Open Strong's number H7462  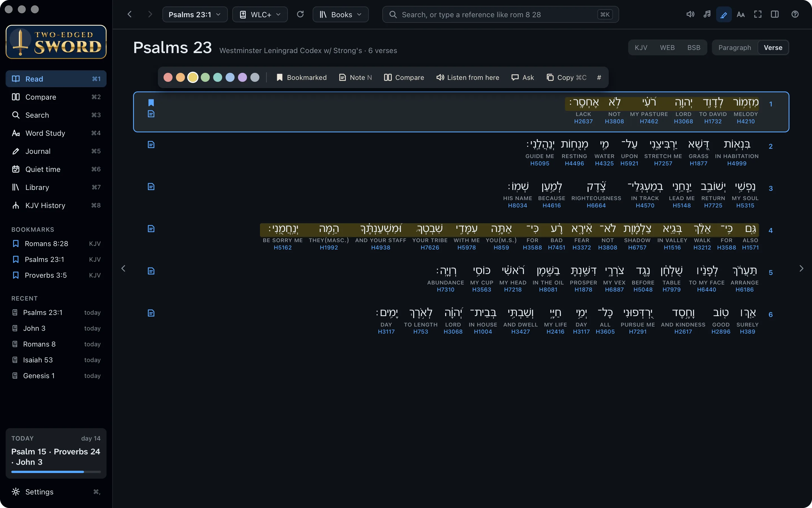click(648, 122)
